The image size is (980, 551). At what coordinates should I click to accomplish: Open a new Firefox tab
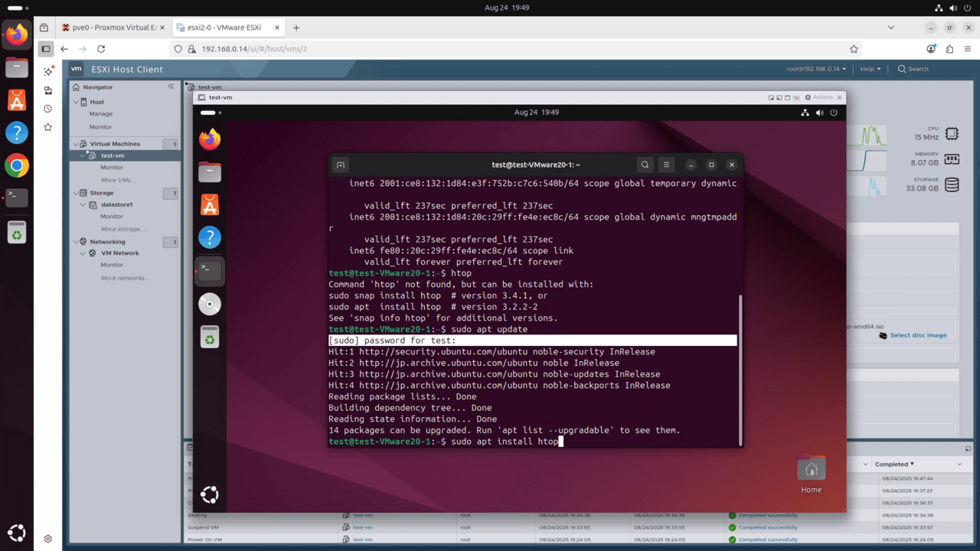click(x=296, y=28)
